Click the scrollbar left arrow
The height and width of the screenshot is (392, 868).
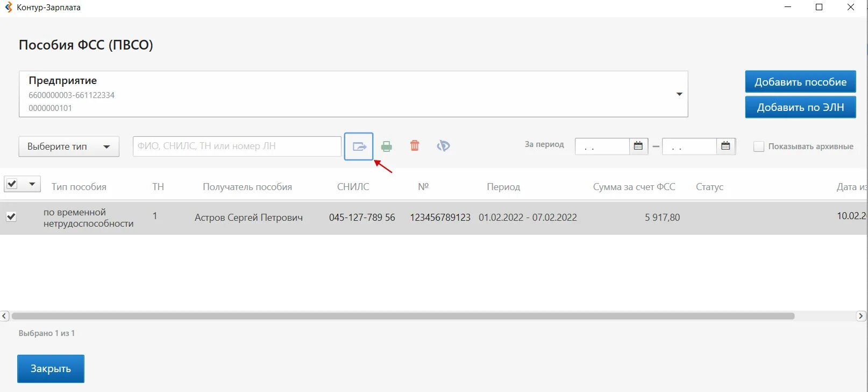5,316
